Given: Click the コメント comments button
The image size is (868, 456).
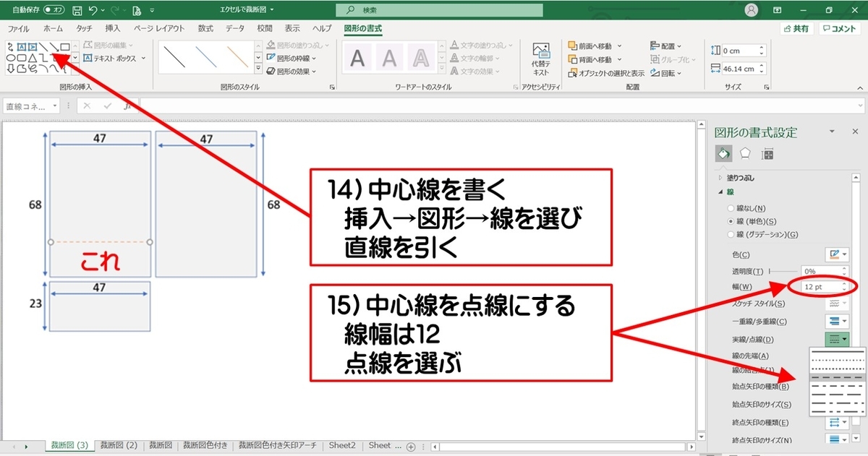Looking at the screenshot, I should click(x=840, y=29).
